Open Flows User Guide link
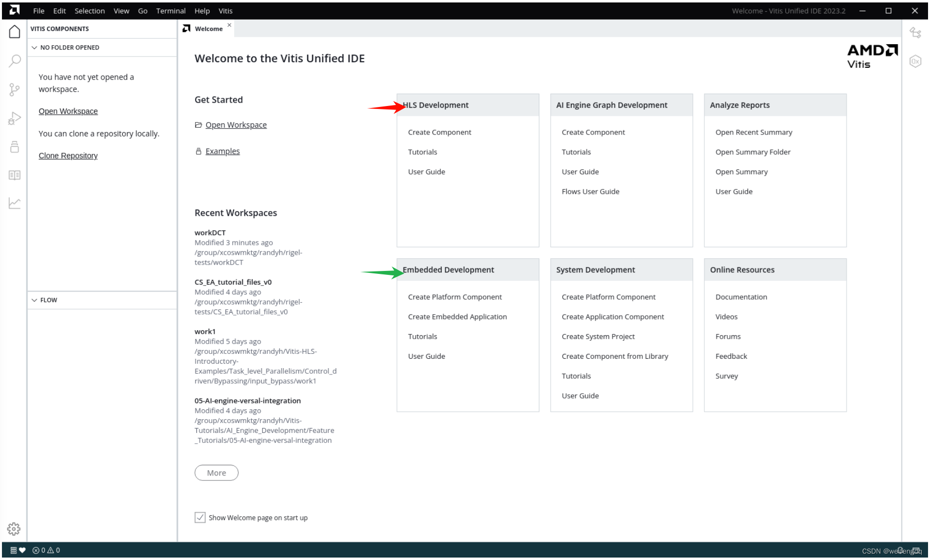The width and height of the screenshot is (930, 560). (590, 191)
